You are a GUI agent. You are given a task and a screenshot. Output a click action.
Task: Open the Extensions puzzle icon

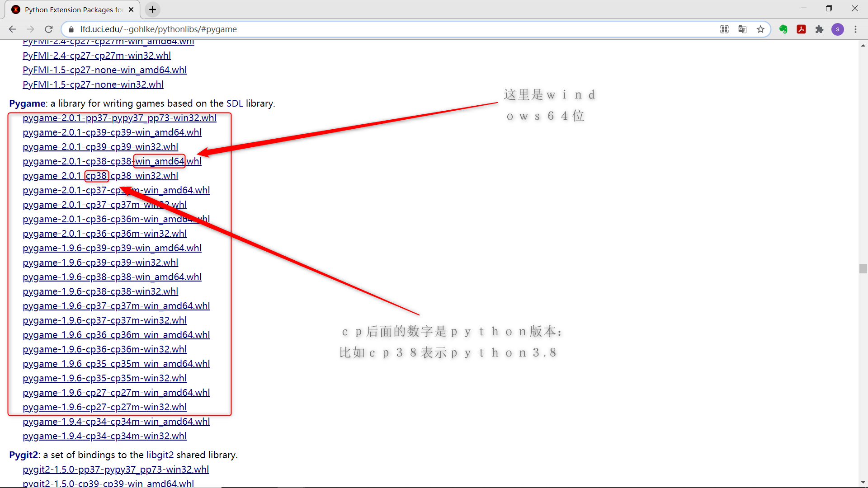(x=820, y=29)
